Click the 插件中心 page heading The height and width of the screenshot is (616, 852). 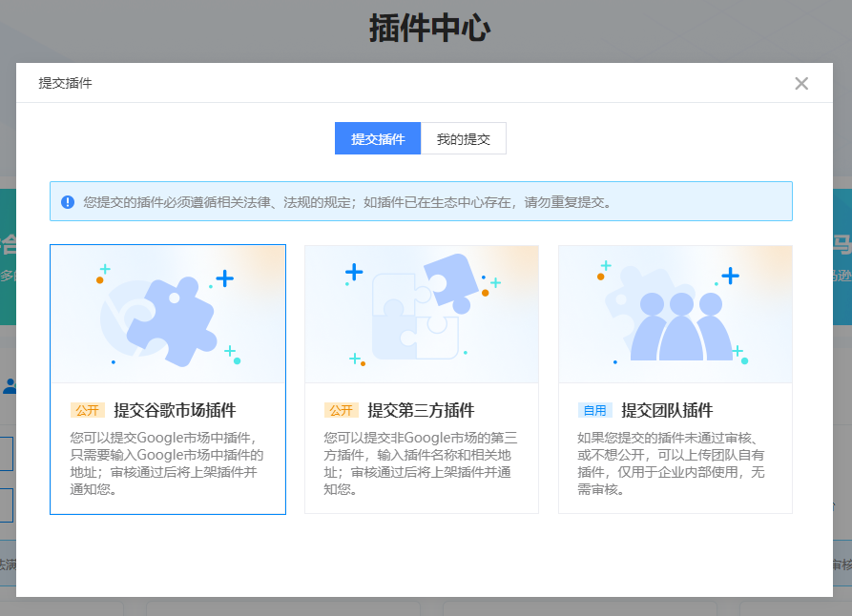coord(429,29)
